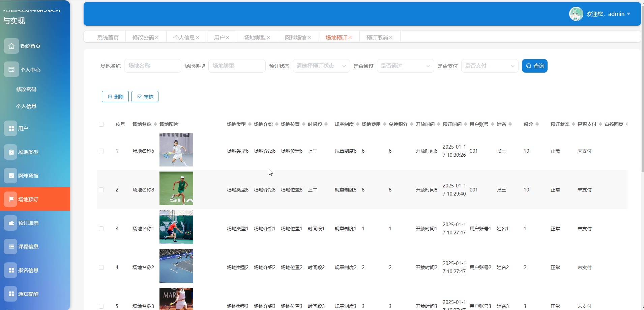Close the 修改密码 tab
Viewport: 644px width, 310px height.
pyautogui.click(x=157, y=37)
